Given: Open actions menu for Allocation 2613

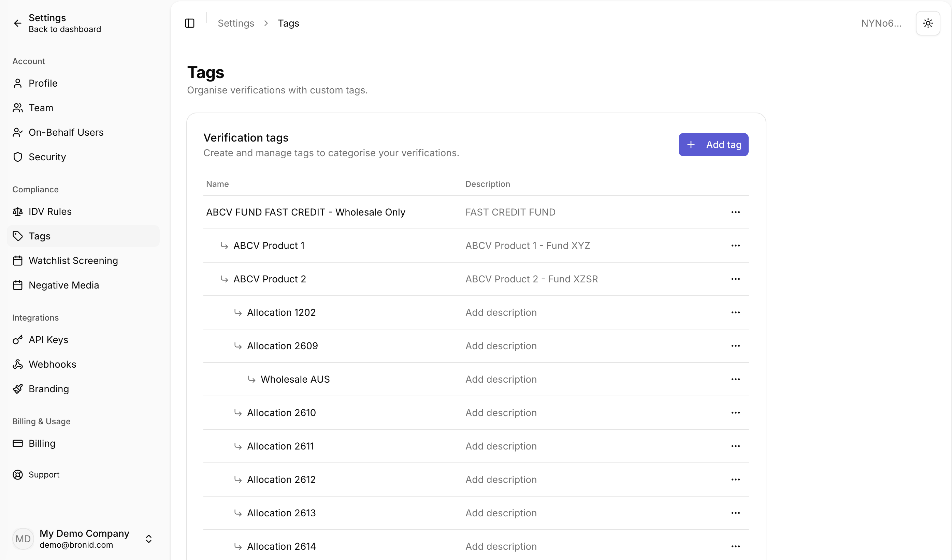Looking at the screenshot, I should click(735, 513).
